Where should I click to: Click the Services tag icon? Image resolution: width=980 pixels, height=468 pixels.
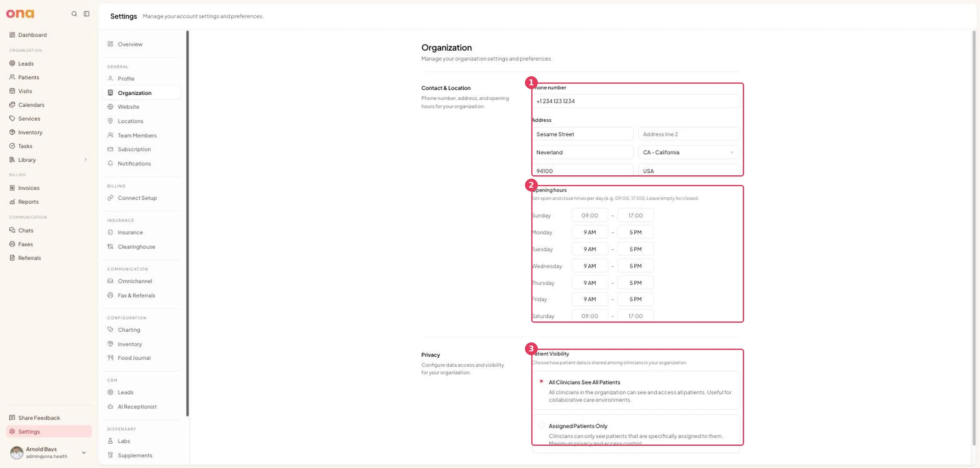[12, 118]
